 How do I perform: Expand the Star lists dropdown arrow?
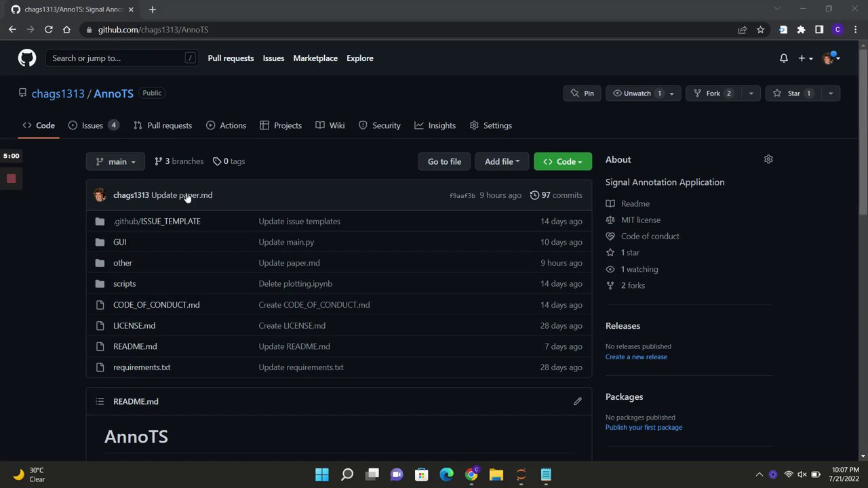[831, 94]
